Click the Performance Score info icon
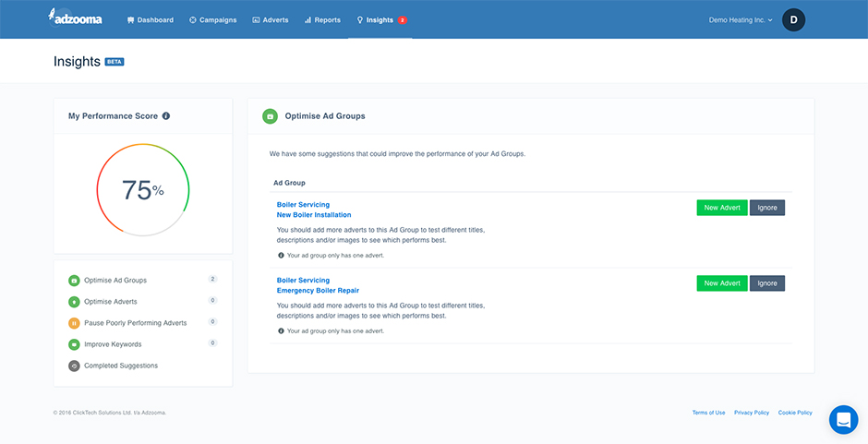 tap(166, 116)
